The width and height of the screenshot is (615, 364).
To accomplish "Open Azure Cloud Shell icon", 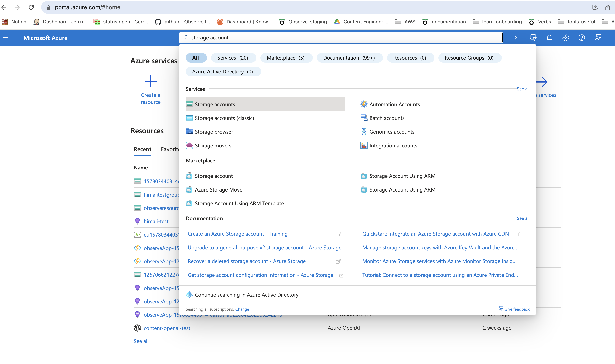I will click(517, 38).
